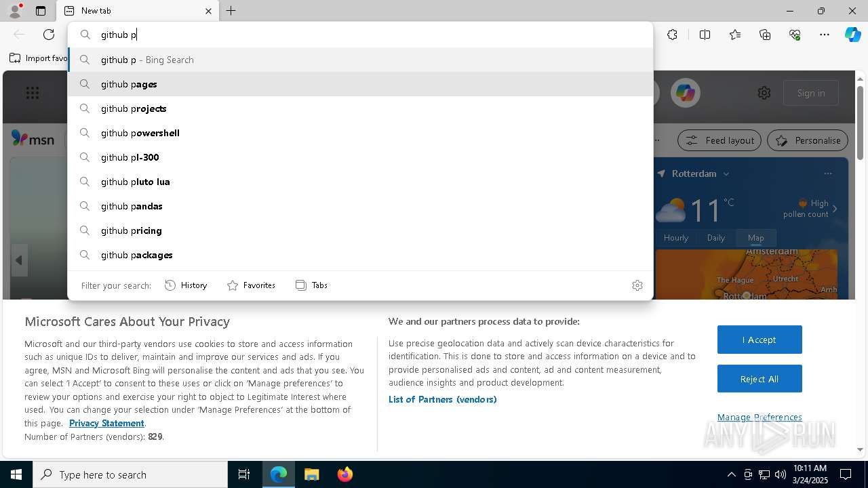Image resolution: width=868 pixels, height=488 pixels.
Task: Open the volume speaker tray icon
Action: pyautogui.click(x=780, y=474)
